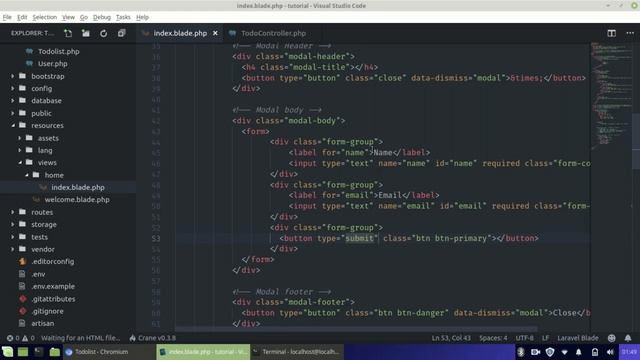
Task: Click the 'submit' text on line 53
Action: click(359, 238)
